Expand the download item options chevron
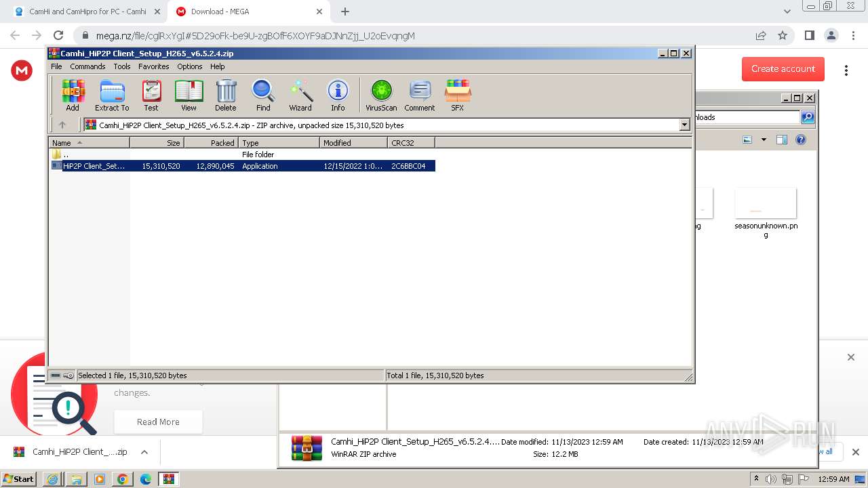This screenshot has height=488, width=868. (144, 452)
